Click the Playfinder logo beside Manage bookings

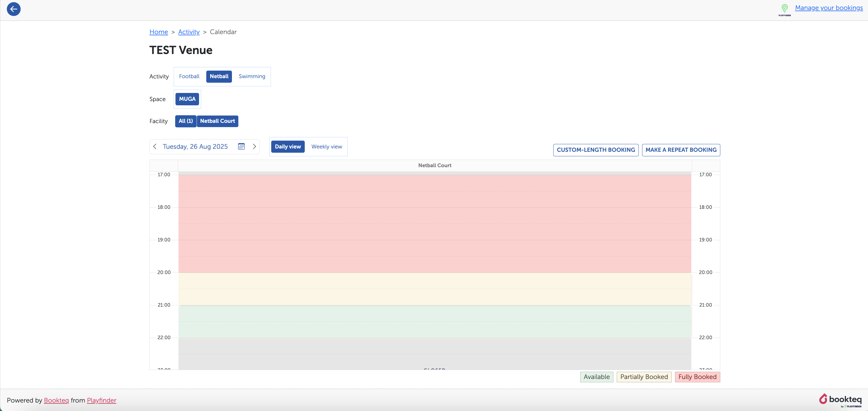[x=784, y=9]
